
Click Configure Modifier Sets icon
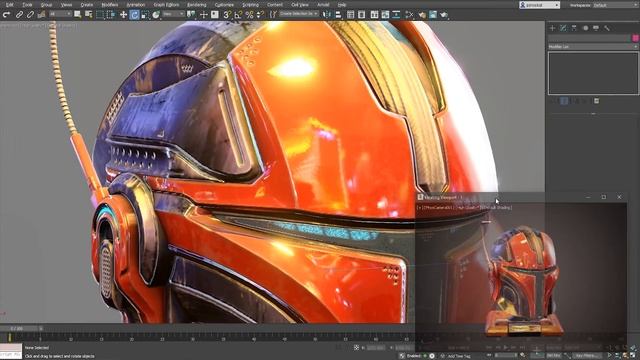(x=596, y=101)
